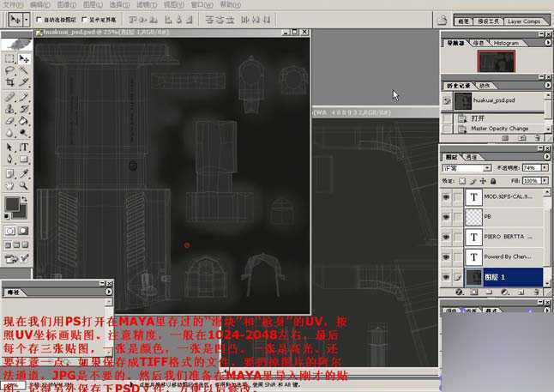
Task: Switch to Quick Mask mode
Action: (23, 231)
